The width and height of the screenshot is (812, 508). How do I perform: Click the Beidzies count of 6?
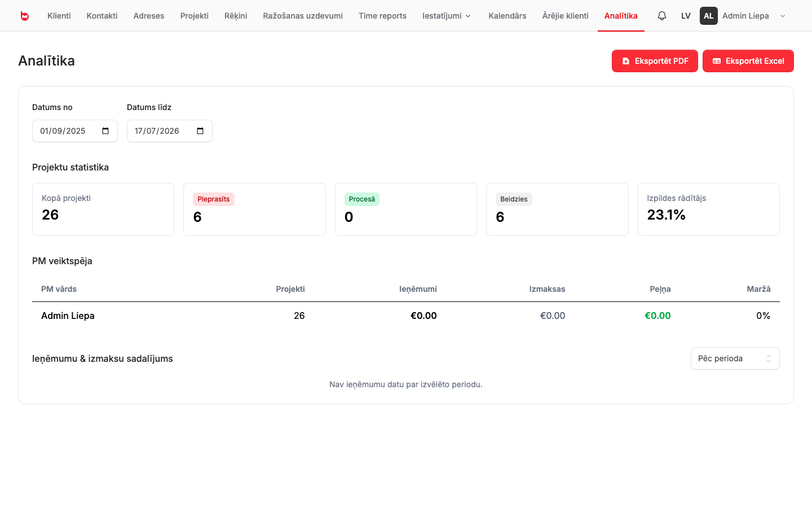(x=500, y=217)
